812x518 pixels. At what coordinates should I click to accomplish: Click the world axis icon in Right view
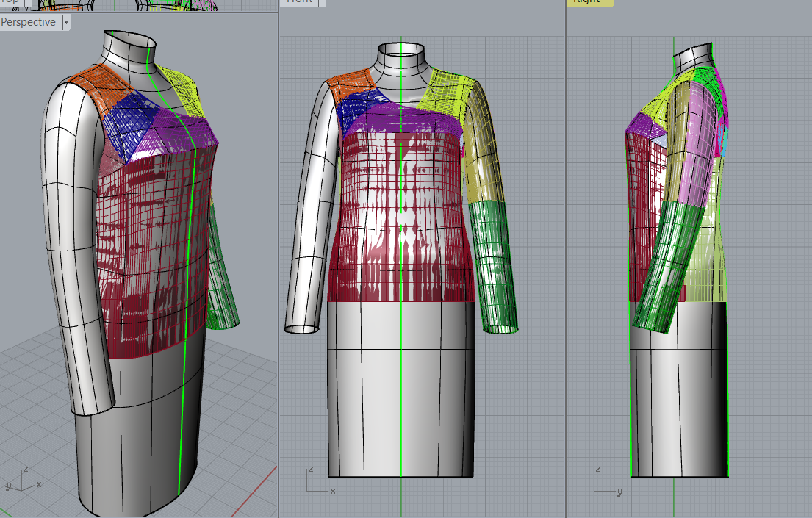coord(604,481)
